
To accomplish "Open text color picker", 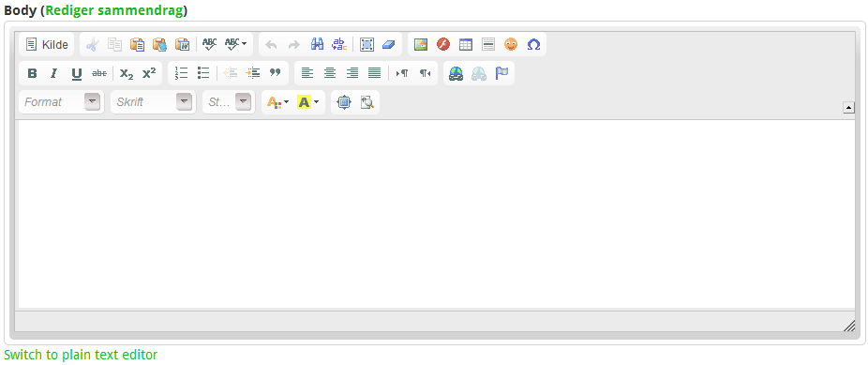I will point(277,102).
